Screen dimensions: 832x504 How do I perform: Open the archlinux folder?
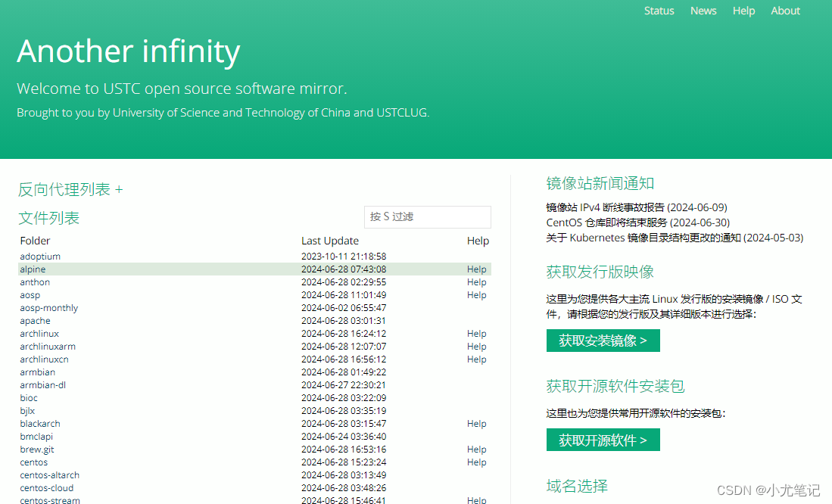39,334
